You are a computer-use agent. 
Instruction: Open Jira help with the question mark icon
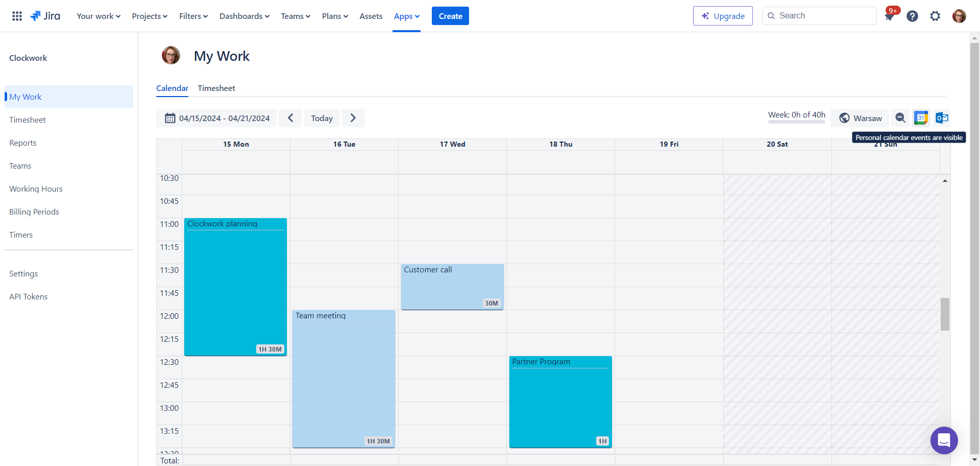click(912, 16)
